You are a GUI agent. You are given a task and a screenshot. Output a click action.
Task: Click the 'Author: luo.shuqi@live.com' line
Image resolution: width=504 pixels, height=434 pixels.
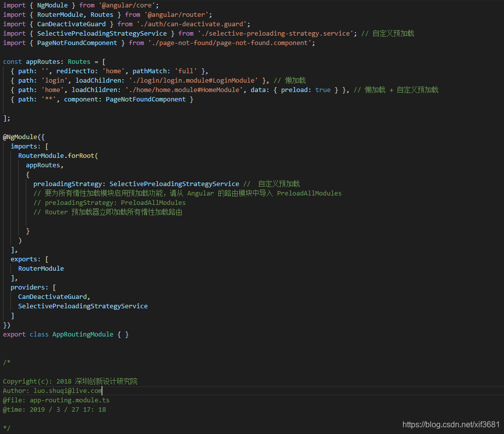pyautogui.click(x=52, y=391)
